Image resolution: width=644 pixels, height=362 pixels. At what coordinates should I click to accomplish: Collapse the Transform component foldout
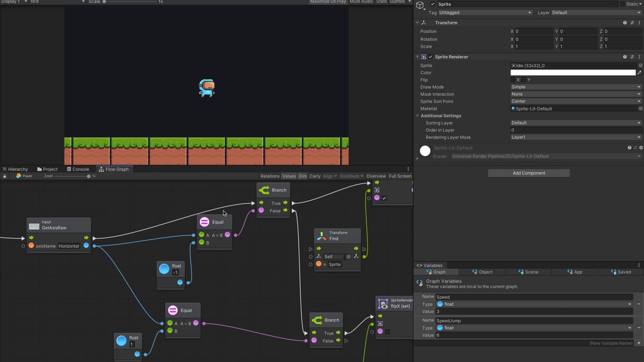coord(417,23)
